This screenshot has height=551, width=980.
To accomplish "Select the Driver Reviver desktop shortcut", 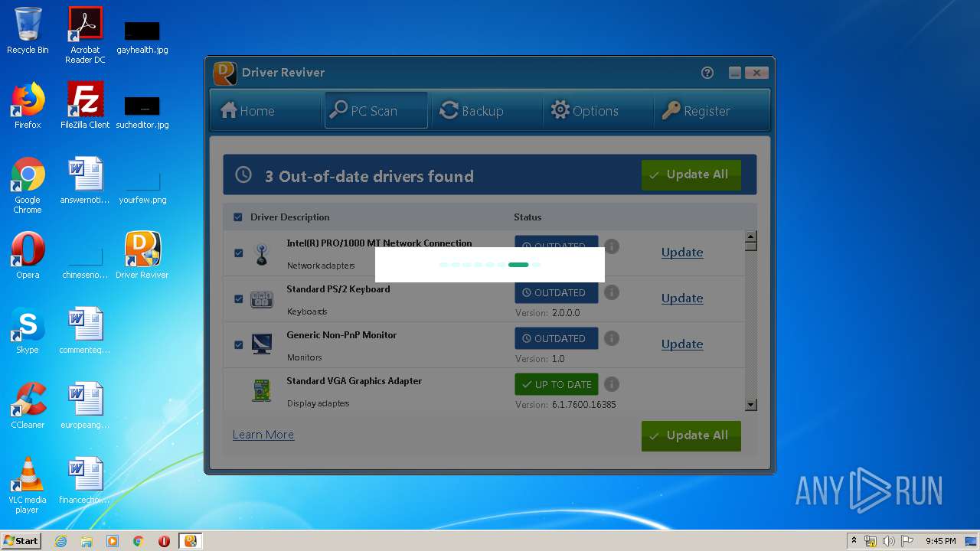I will click(142, 256).
